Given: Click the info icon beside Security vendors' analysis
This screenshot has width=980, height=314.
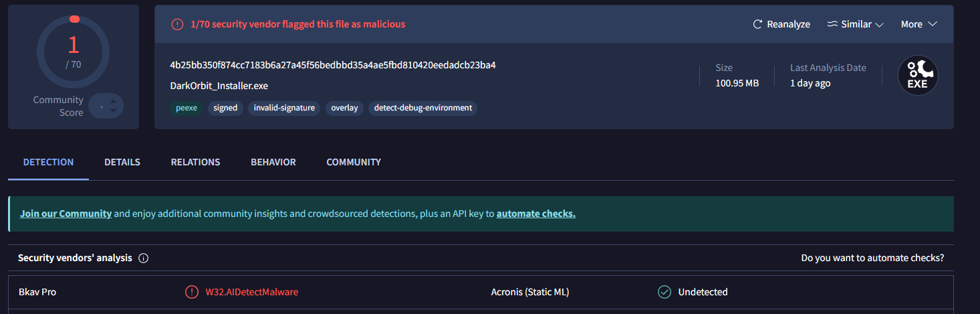Looking at the screenshot, I should coord(144,258).
